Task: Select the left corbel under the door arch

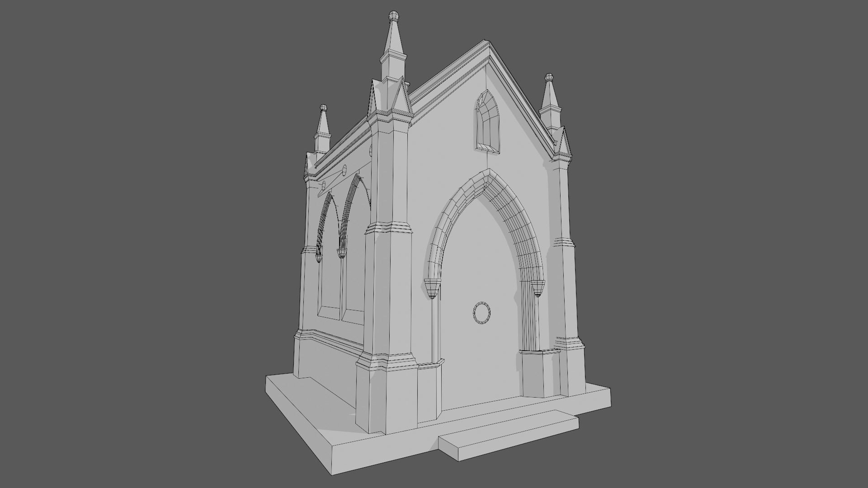Action: 432,288
